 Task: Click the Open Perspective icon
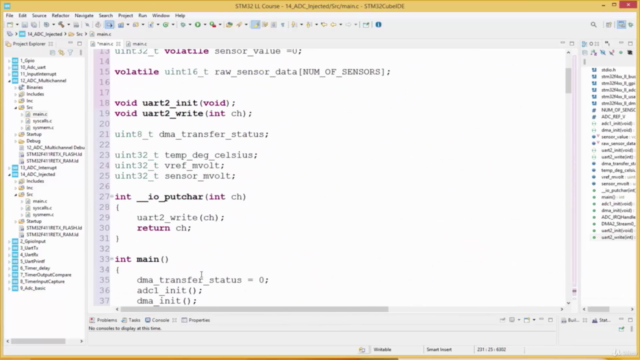tap(609, 25)
